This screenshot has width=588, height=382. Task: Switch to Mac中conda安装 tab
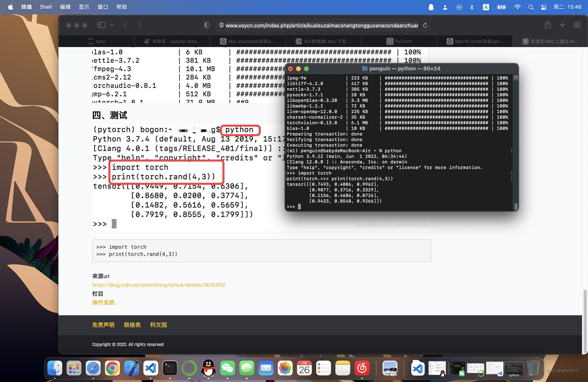[x=475, y=41]
